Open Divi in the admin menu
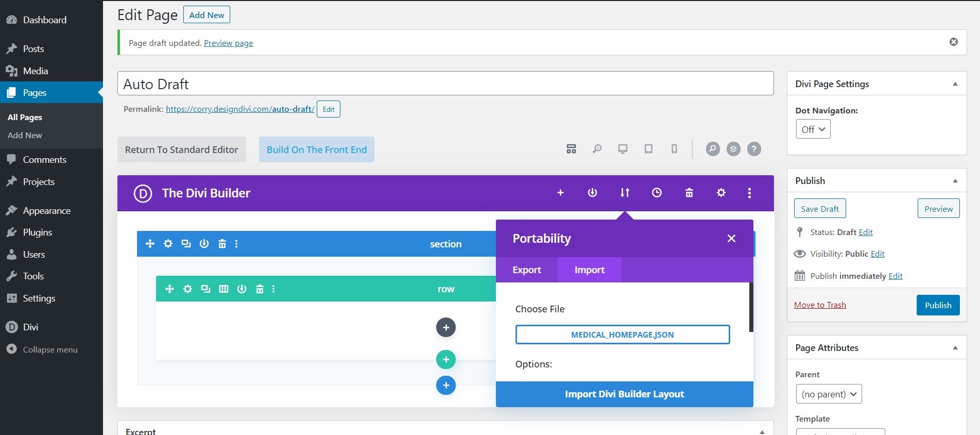The width and height of the screenshot is (980, 435). click(x=51, y=327)
